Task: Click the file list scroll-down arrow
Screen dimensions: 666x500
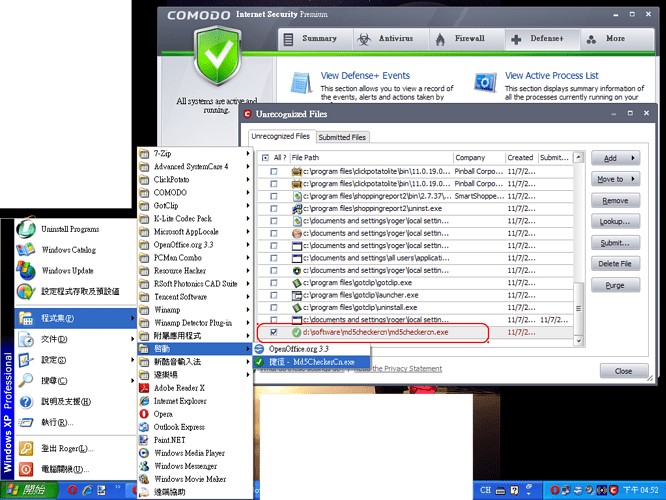Action: (x=578, y=341)
